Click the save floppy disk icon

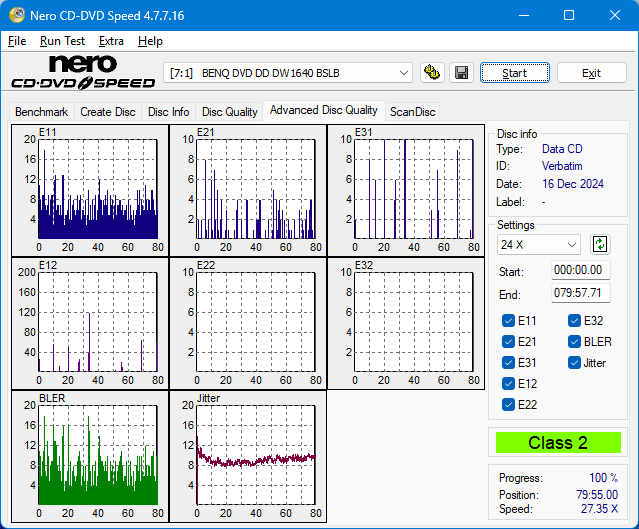click(461, 73)
